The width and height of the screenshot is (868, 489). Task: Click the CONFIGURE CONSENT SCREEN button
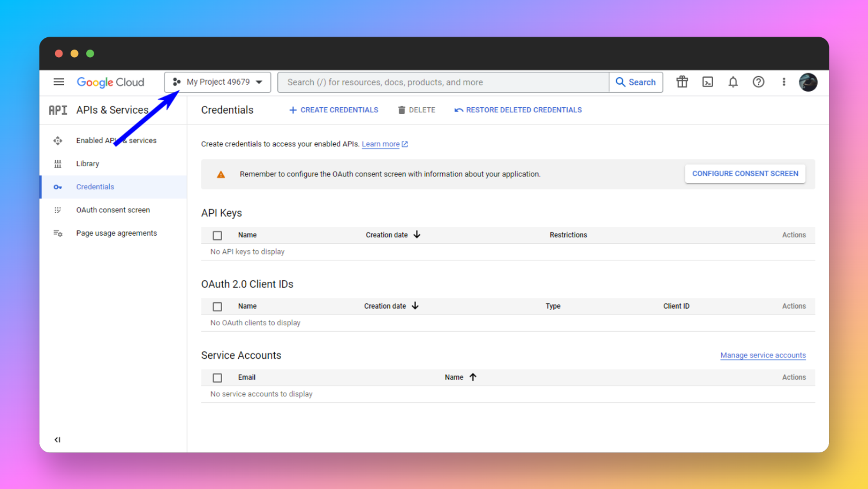tap(745, 173)
